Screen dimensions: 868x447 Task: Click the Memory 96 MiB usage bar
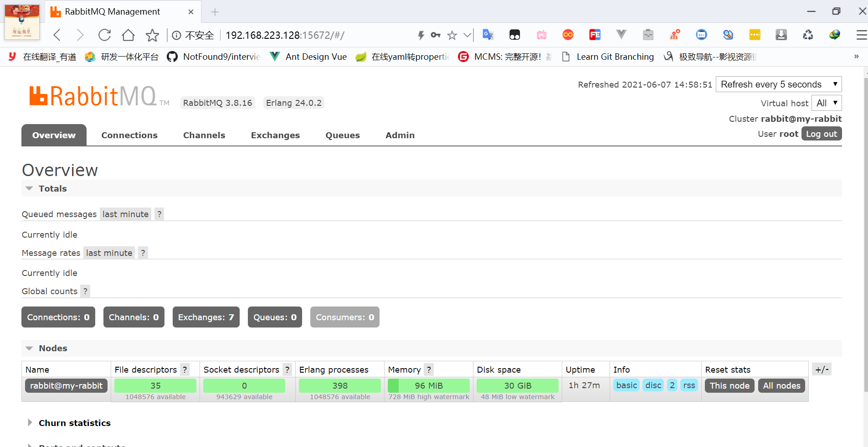coord(429,385)
